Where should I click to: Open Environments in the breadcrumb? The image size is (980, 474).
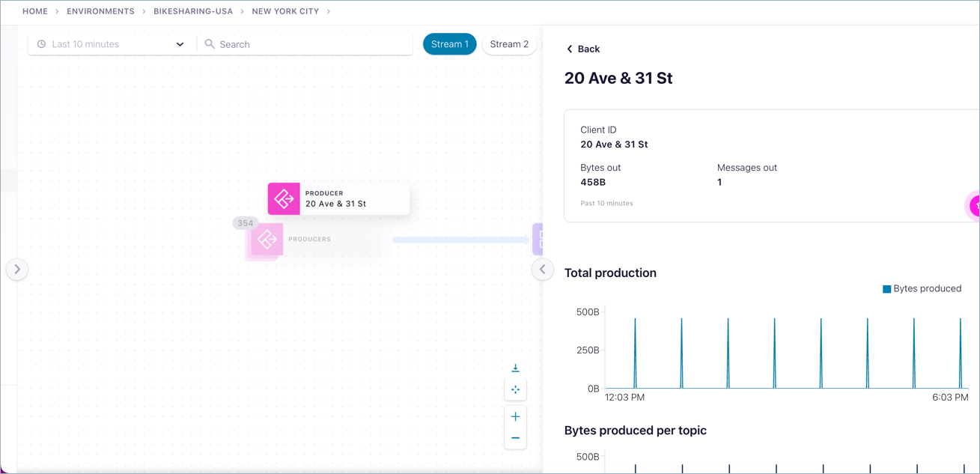coord(100,11)
